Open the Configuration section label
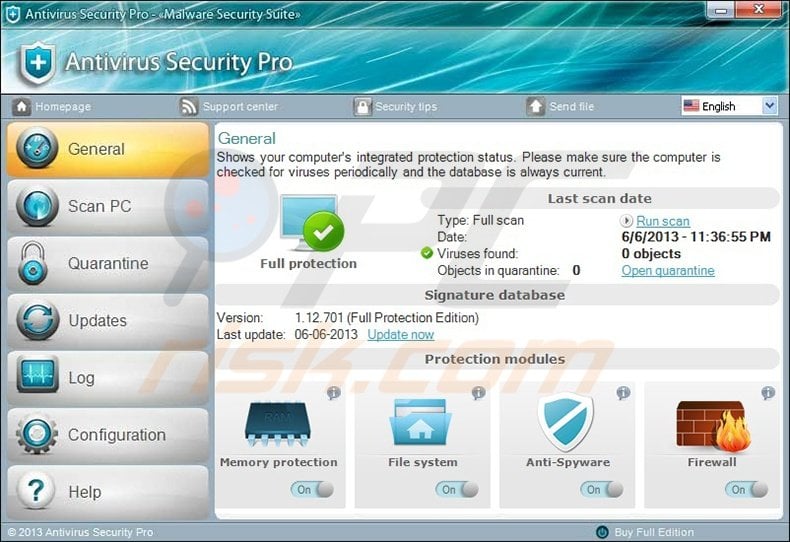The image size is (790, 542). (117, 435)
